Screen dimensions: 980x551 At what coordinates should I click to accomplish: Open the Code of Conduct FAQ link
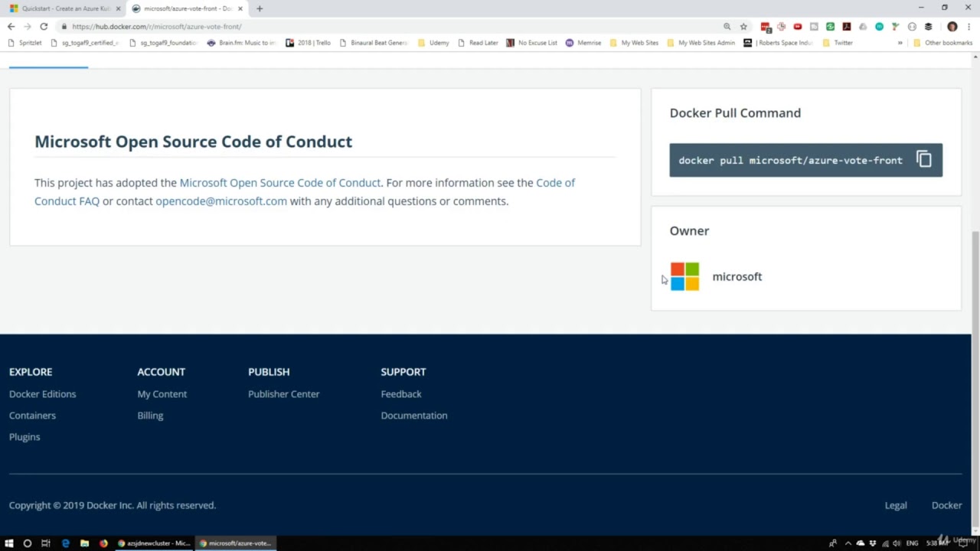pyautogui.click(x=305, y=192)
